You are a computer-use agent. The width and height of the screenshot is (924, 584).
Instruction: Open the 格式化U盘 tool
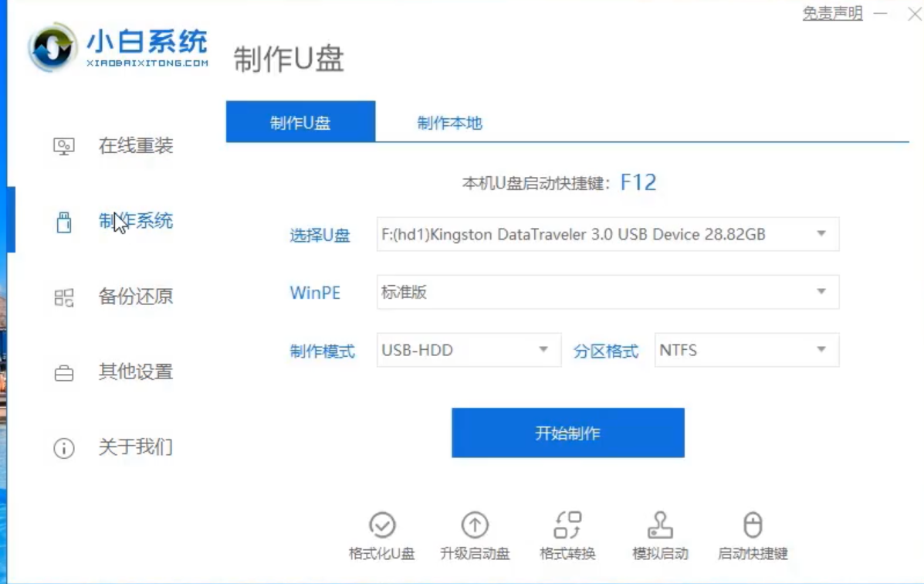click(x=382, y=535)
